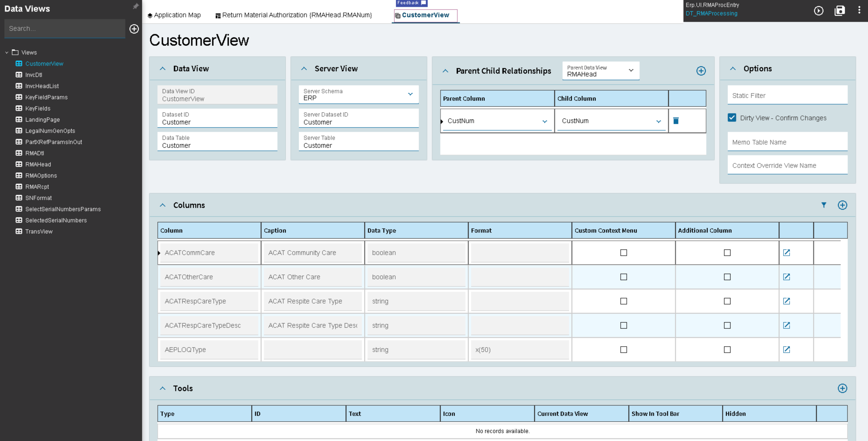Switch to the Application Map tab
The height and width of the screenshot is (441, 868).
[174, 15]
